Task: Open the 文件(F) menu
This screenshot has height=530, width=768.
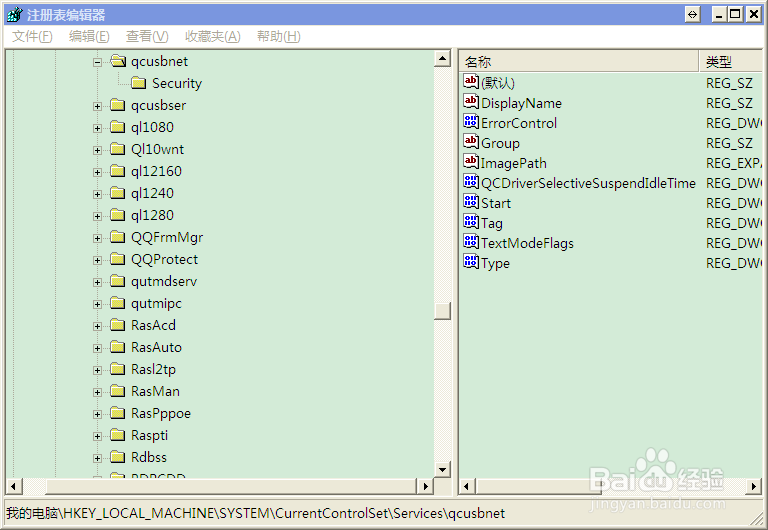Action: point(32,36)
